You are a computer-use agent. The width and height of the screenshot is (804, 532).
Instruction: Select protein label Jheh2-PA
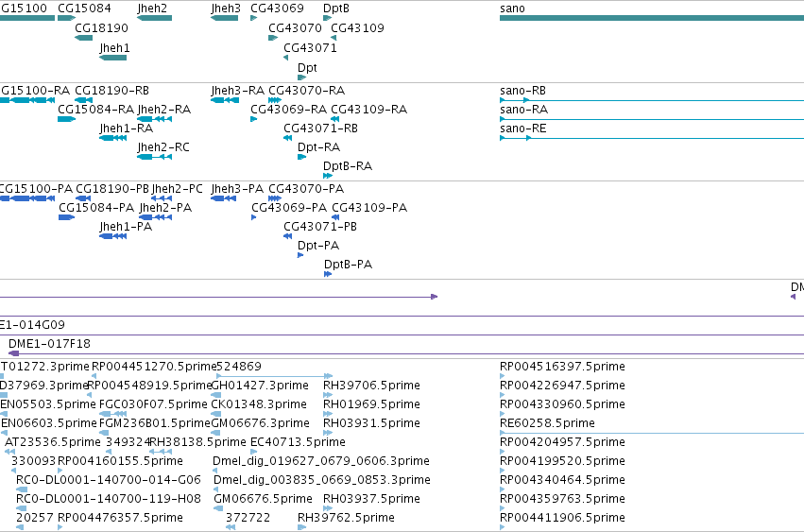point(165,208)
